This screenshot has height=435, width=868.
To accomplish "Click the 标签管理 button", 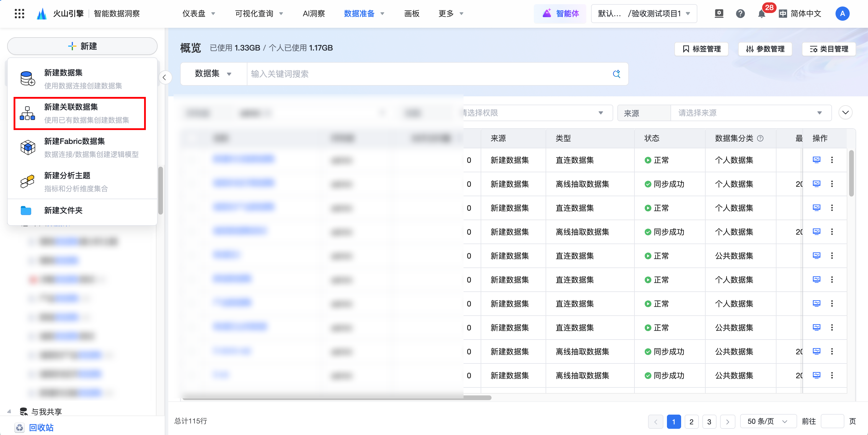I will point(701,49).
